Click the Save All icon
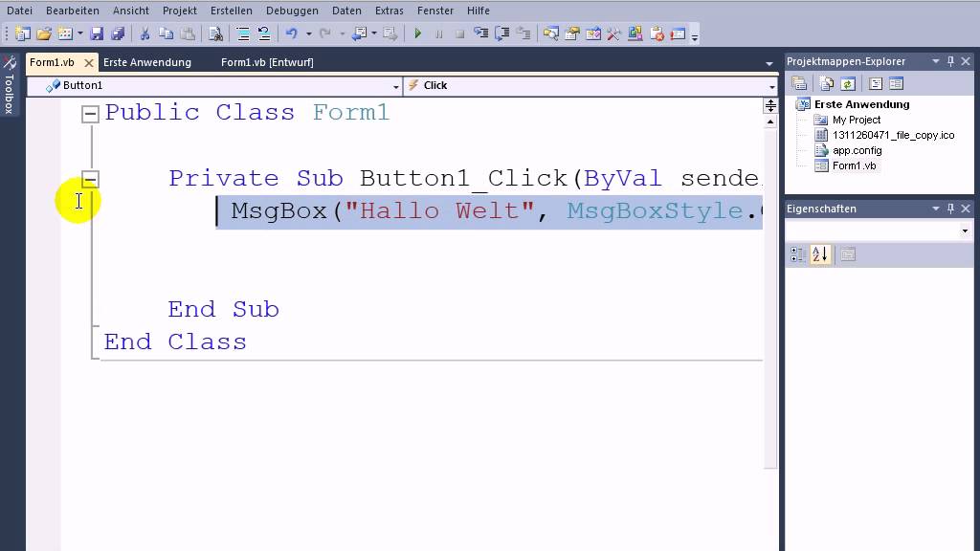The width and height of the screenshot is (980, 551). point(118,33)
